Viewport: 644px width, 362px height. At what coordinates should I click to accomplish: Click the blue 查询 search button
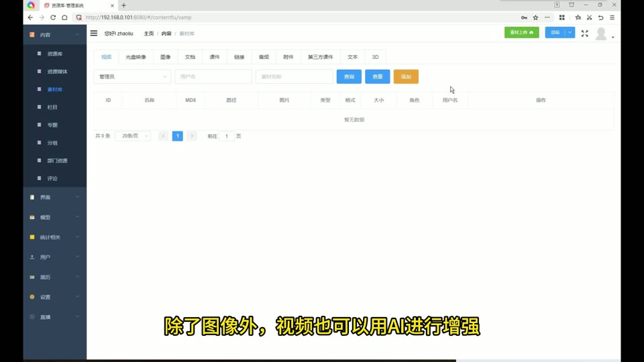point(349,76)
